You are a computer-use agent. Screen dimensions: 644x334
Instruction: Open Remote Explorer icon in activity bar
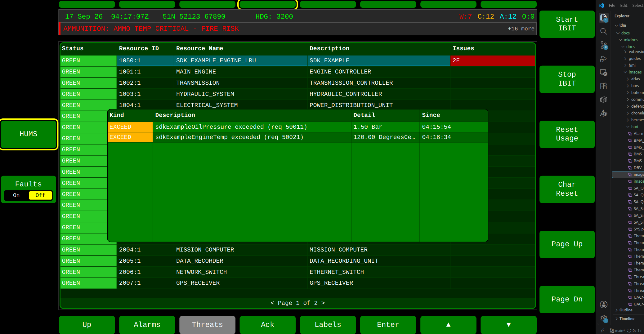(x=603, y=72)
